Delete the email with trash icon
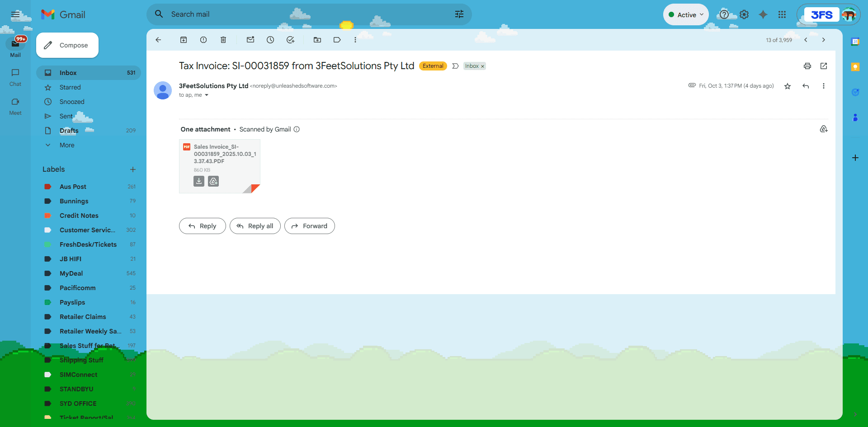868x427 pixels. coord(223,40)
